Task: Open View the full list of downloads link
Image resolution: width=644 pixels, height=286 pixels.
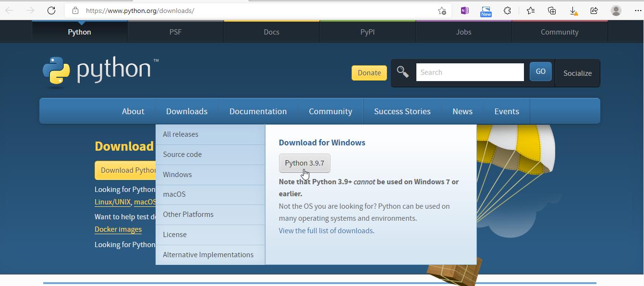Action: click(x=326, y=231)
